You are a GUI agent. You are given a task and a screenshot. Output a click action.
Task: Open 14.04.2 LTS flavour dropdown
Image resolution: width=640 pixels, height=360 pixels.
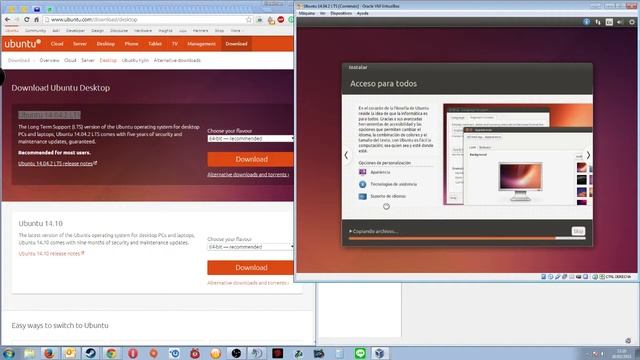click(x=250, y=139)
